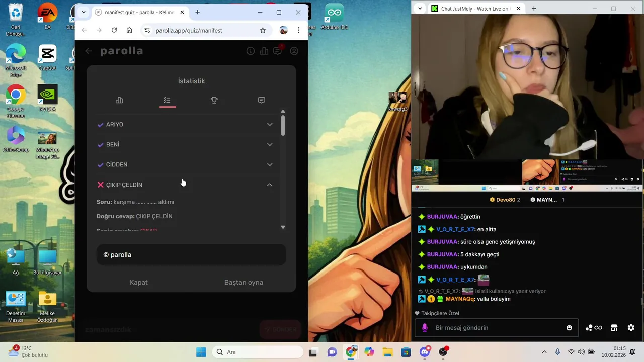
Task: Select the Chat JustMely Kick tab
Action: [x=475, y=9]
